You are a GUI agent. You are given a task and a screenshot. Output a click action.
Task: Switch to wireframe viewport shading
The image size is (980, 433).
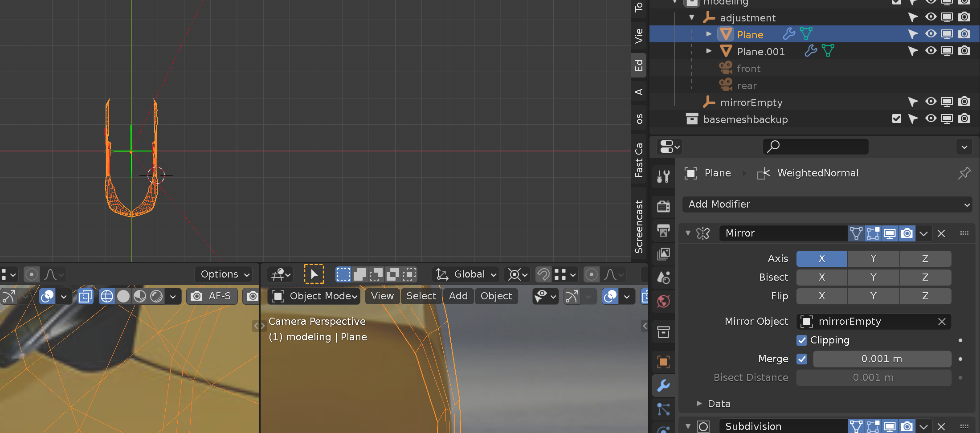(x=107, y=296)
